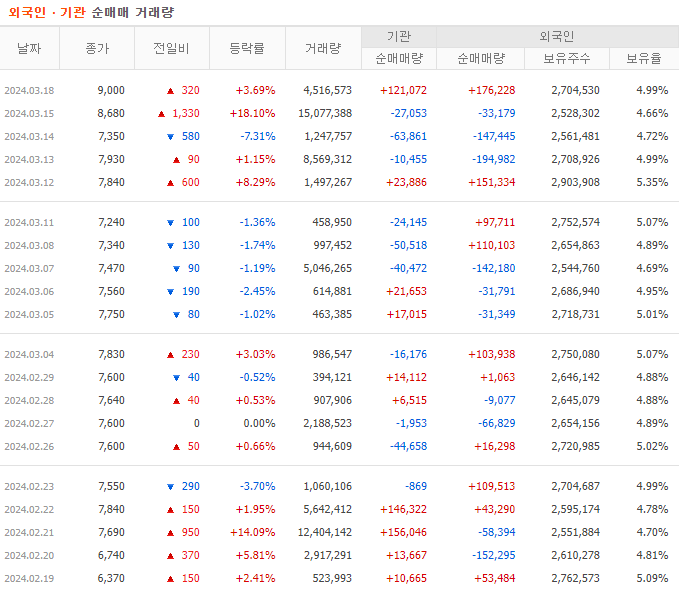
Task: Click the 외국인 group header
Action: tap(557, 37)
